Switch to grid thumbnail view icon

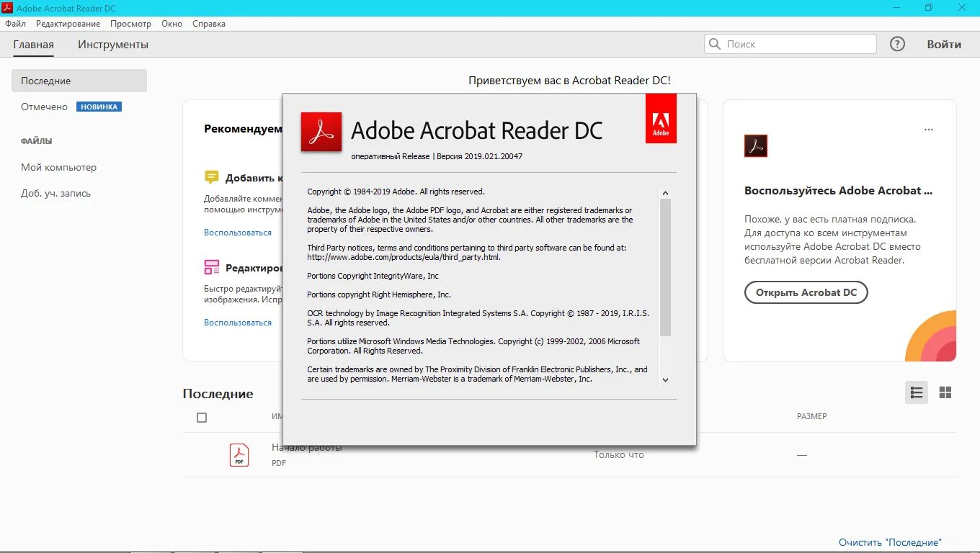pos(945,392)
